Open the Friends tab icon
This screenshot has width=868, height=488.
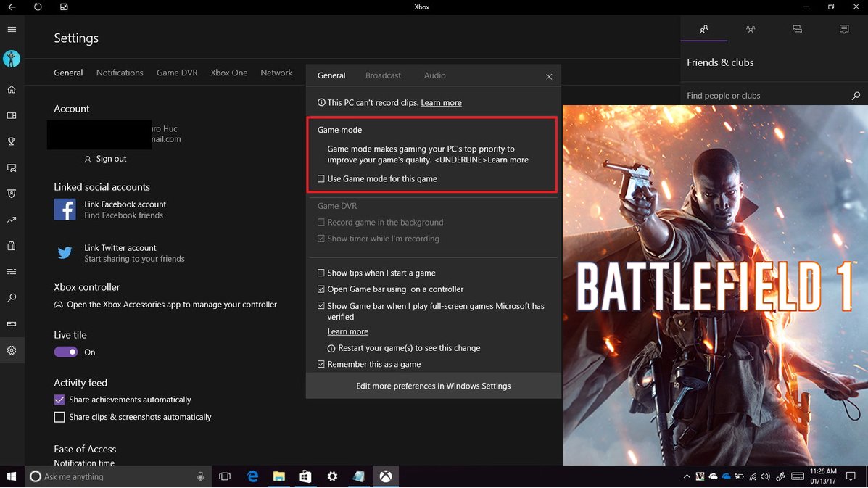[703, 30]
